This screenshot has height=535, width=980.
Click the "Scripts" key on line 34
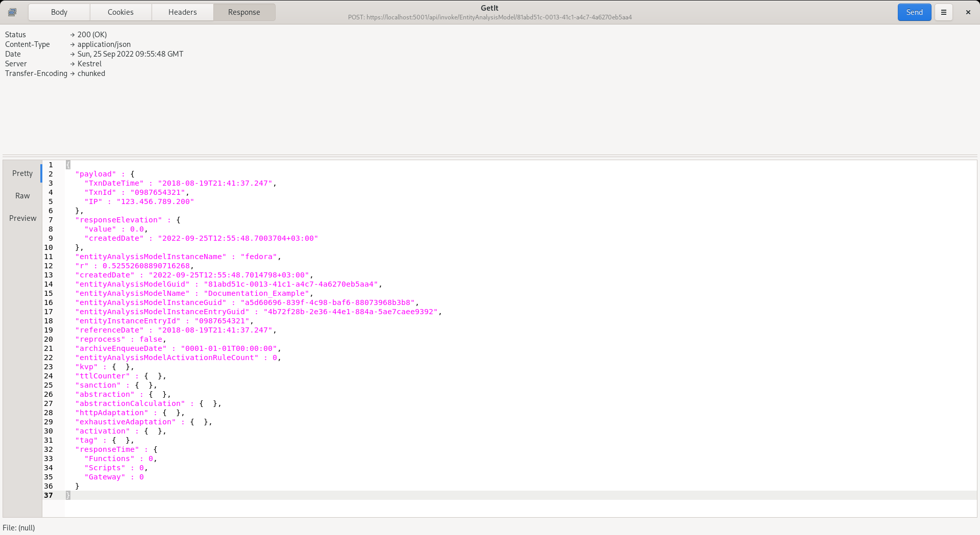pos(105,468)
